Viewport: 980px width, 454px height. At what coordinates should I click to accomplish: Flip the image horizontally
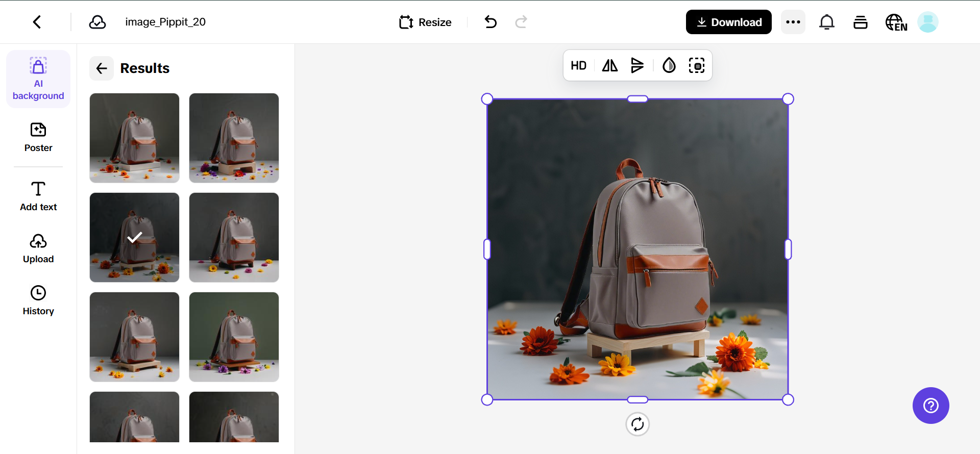pos(610,65)
